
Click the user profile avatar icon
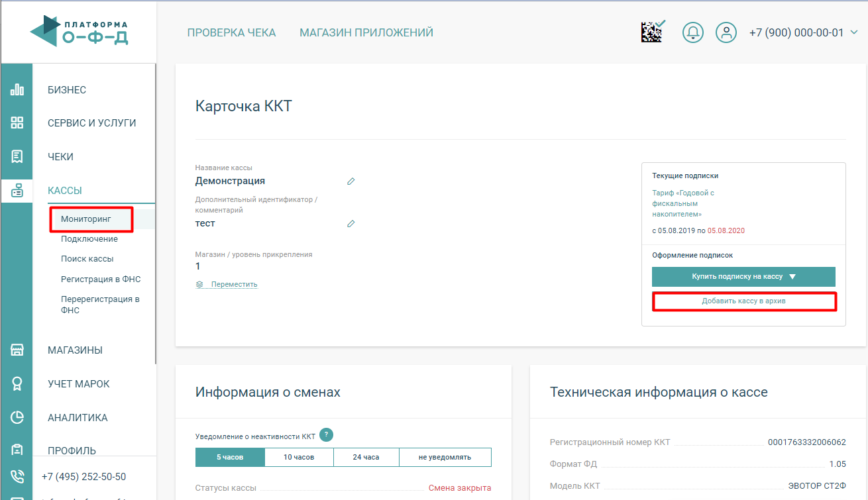pos(726,32)
